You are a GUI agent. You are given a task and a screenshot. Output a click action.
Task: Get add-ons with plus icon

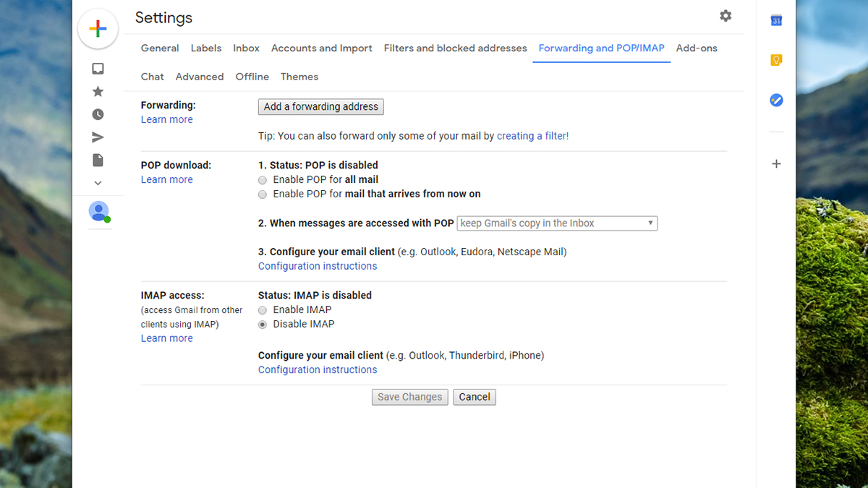(776, 163)
